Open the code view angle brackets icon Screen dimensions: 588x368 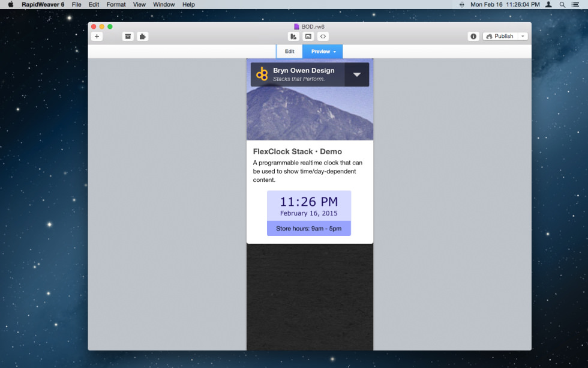pyautogui.click(x=323, y=37)
